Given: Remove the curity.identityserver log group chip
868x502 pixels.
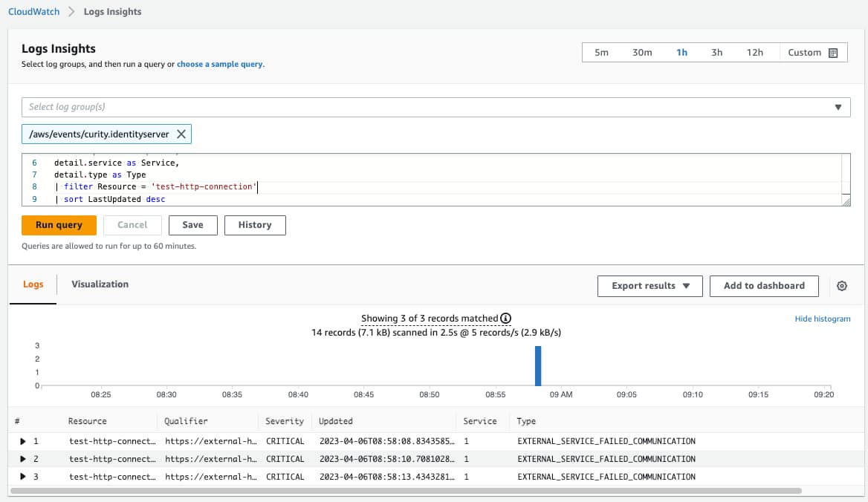Looking at the screenshot, I should (181, 134).
